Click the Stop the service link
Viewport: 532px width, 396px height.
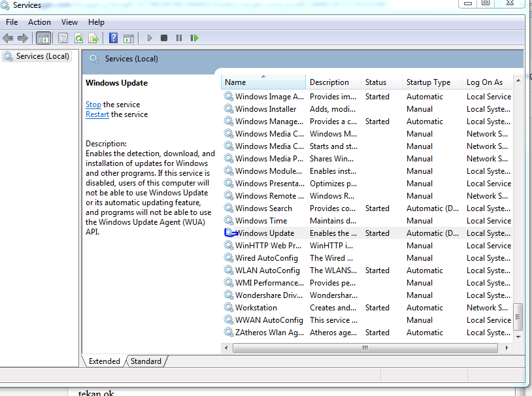coord(93,105)
